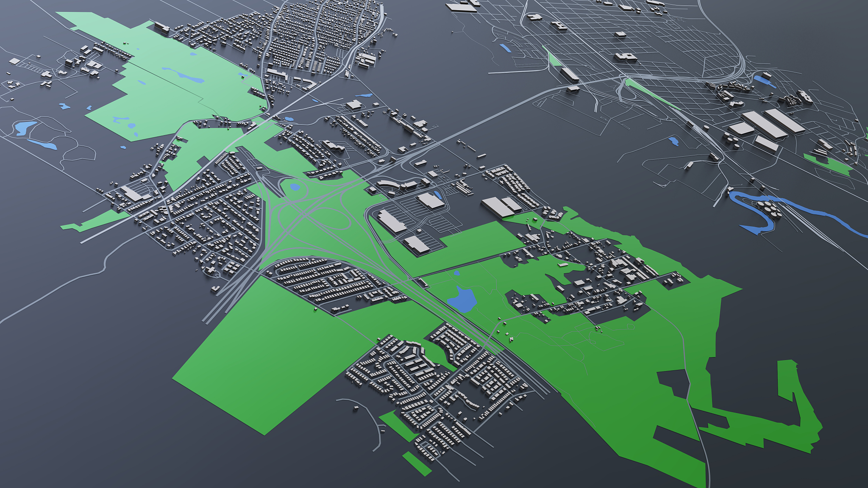Select the cluster of round storage tanks by the river
The width and height of the screenshot is (868, 488).
coord(770,209)
